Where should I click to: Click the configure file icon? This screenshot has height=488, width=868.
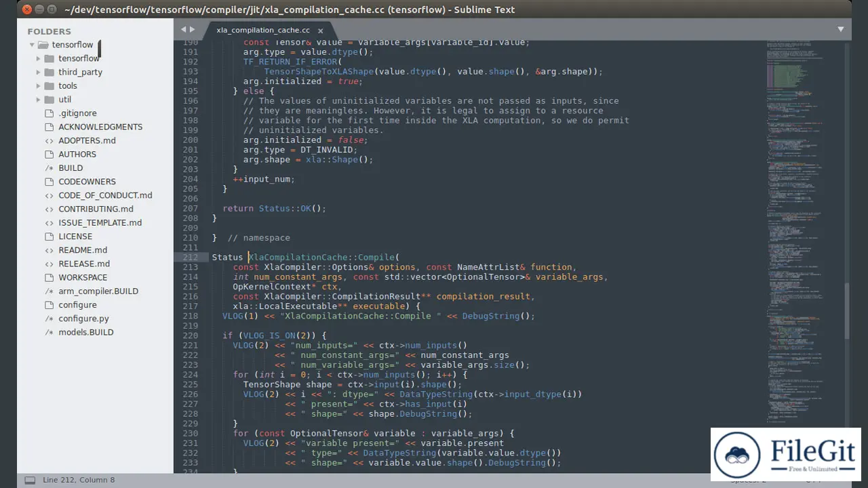pos(49,305)
